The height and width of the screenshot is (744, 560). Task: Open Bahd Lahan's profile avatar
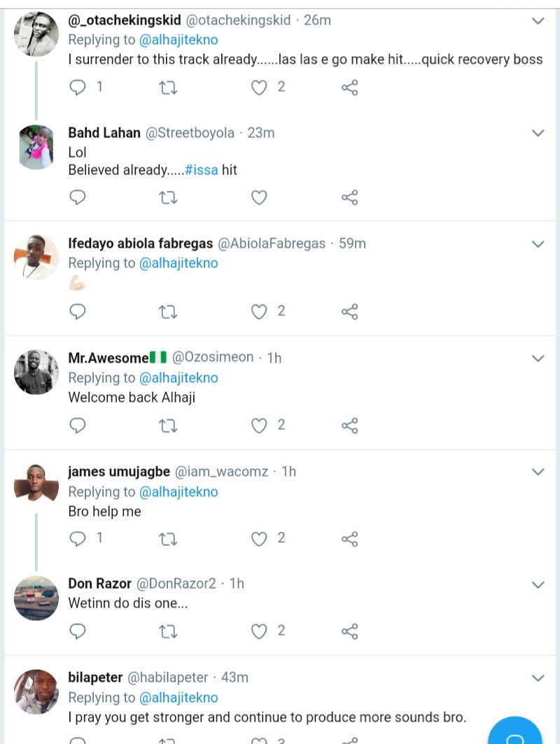coord(36,147)
